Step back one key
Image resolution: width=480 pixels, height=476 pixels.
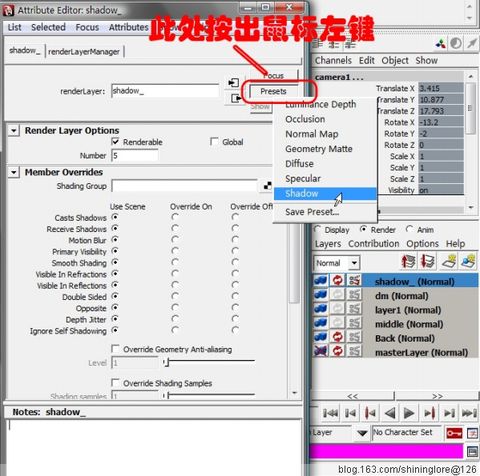click(x=370, y=413)
